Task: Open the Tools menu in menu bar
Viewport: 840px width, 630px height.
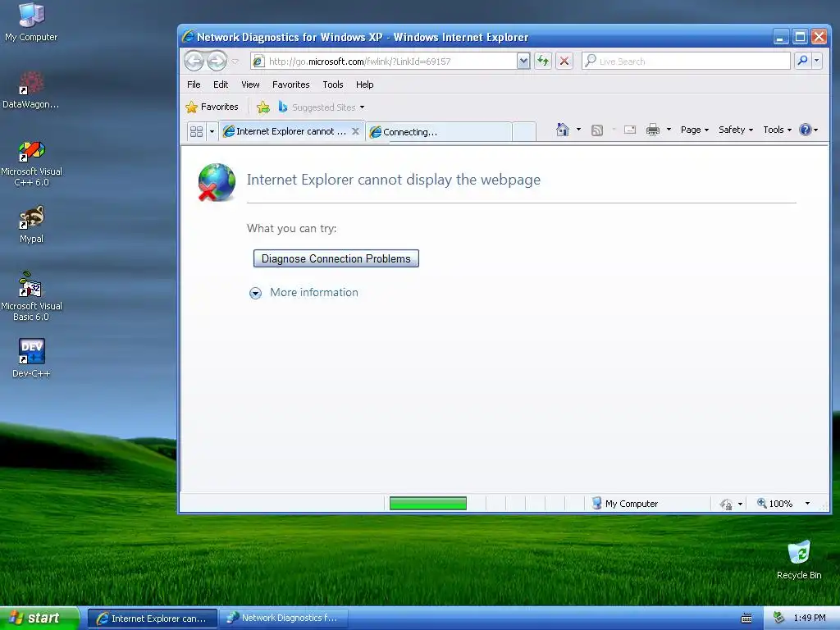Action: [333, 84]
